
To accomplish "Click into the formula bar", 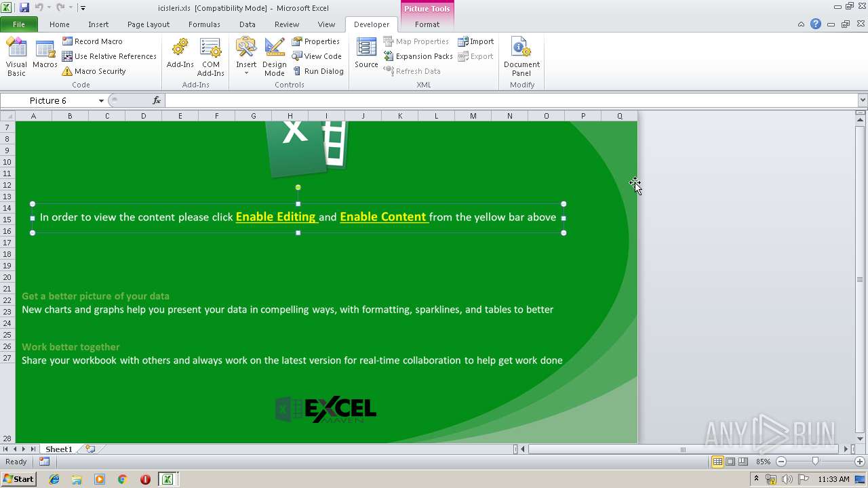I will coord(511,100).
